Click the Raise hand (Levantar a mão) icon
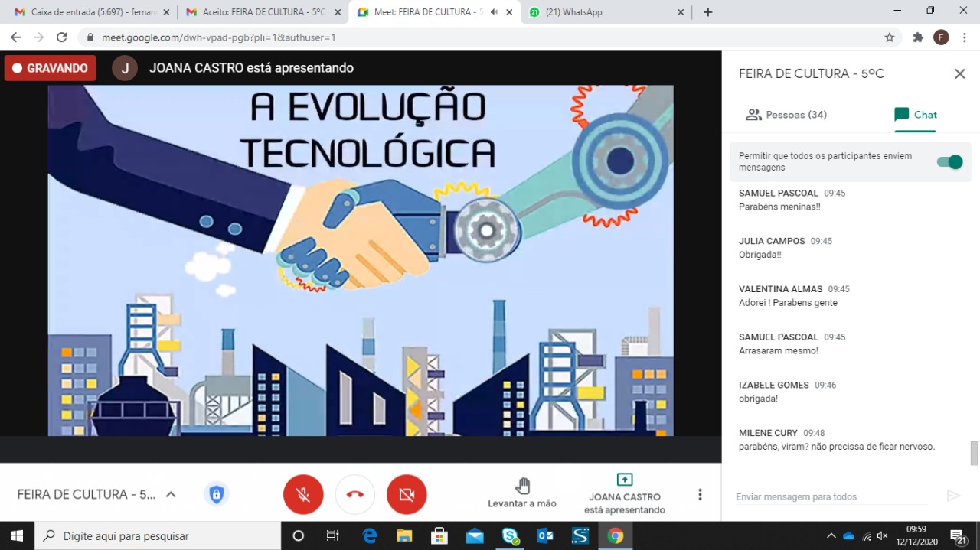The image size is (980, 550). [x=522, y=487]
